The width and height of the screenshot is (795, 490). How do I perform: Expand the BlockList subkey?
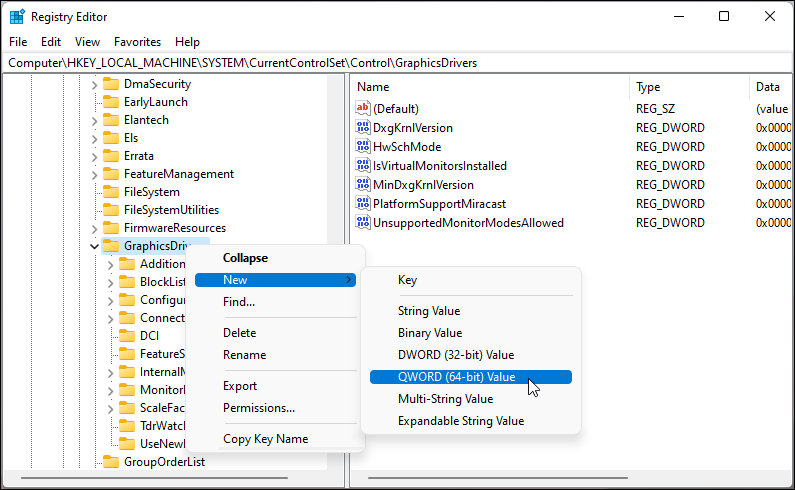click(x=111, y=283)
